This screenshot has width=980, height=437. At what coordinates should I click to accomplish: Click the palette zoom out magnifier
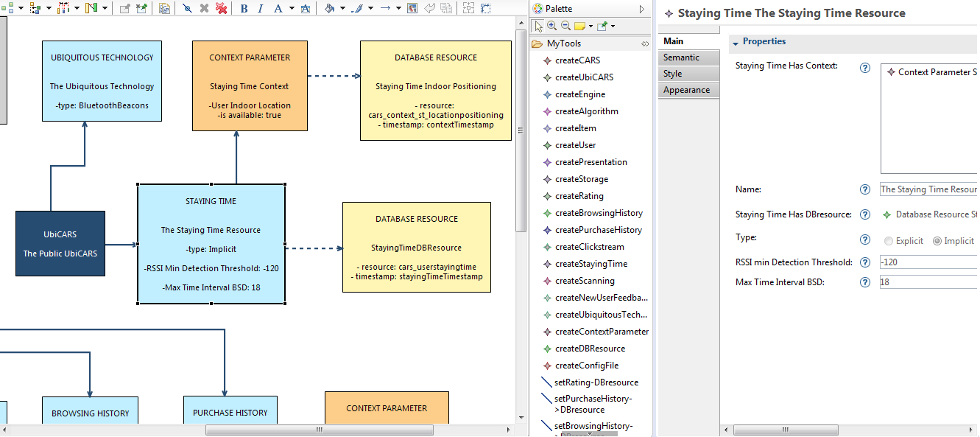(565, 26)
